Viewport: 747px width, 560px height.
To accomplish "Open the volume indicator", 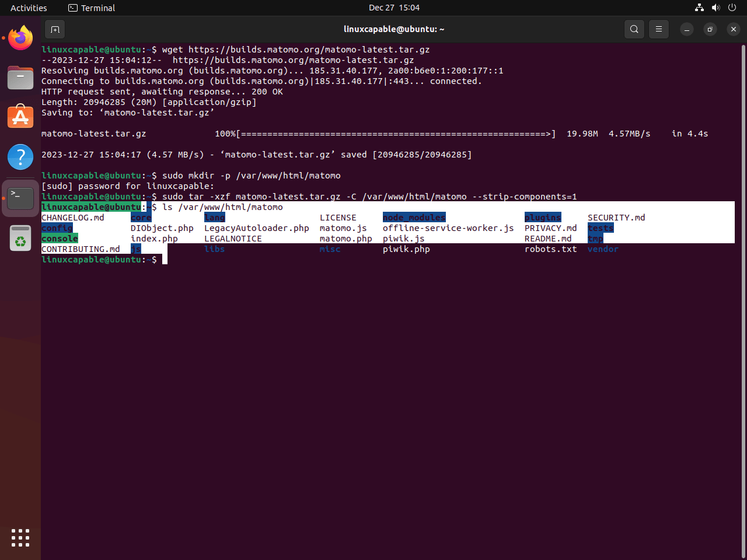I will (716, 8).
